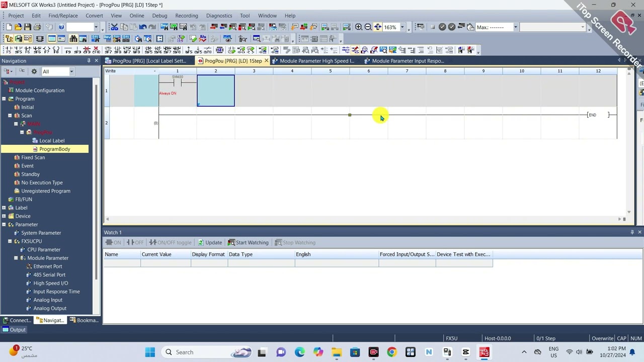Open the Max scan time dropdown
Image resolution: width=644 pixels, height=362 pixels.
click(515, 27)
